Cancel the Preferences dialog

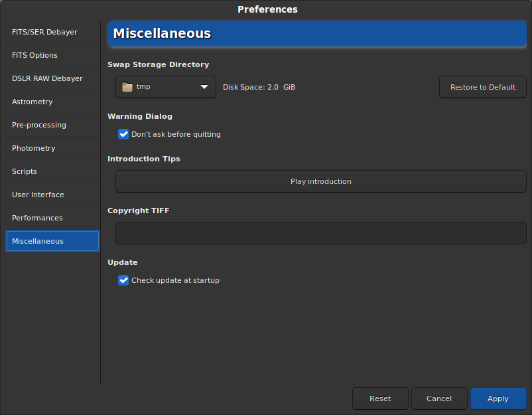439,398
